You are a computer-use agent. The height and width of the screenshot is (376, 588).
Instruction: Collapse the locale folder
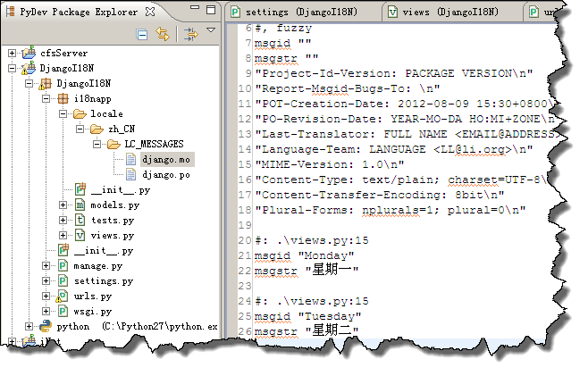coord(63,113)
